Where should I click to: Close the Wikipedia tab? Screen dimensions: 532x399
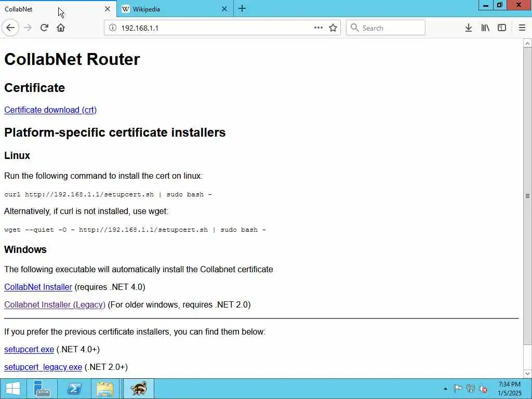pos(224,9)
